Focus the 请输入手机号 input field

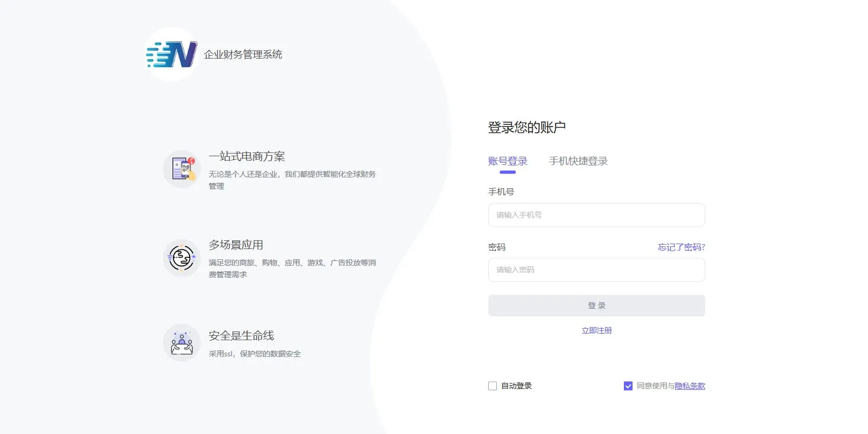(597, 215)
